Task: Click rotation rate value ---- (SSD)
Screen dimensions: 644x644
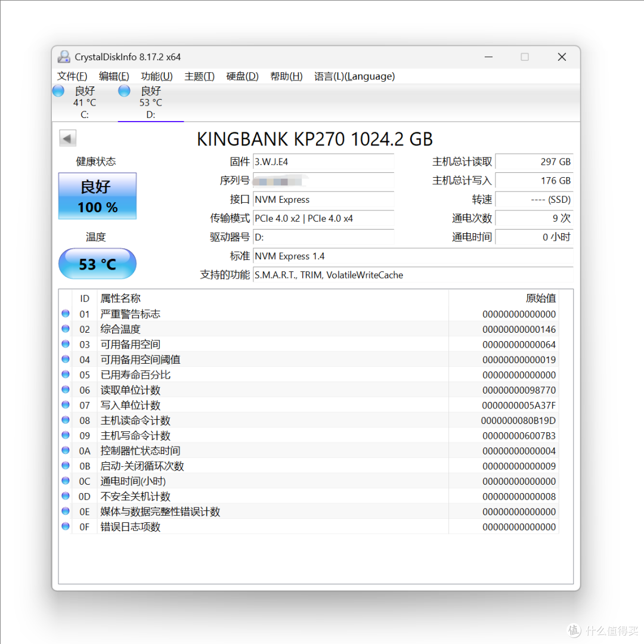Action: (534, 200)
